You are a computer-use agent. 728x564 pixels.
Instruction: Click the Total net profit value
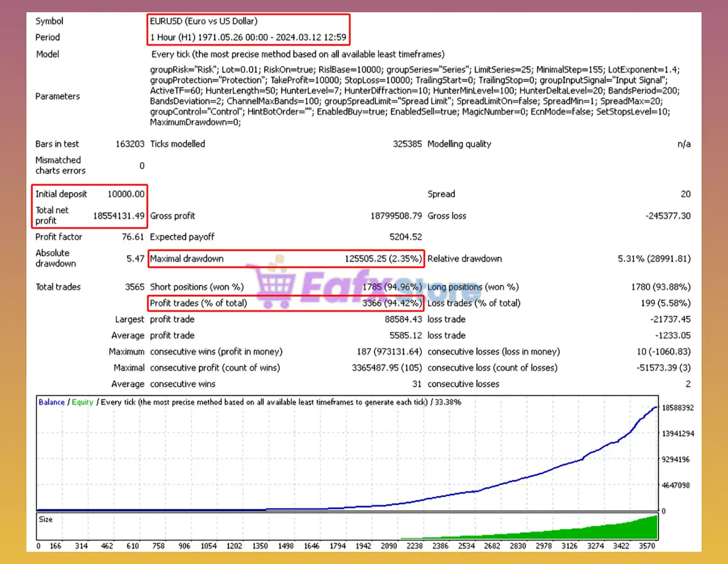(x=119, y=216)
